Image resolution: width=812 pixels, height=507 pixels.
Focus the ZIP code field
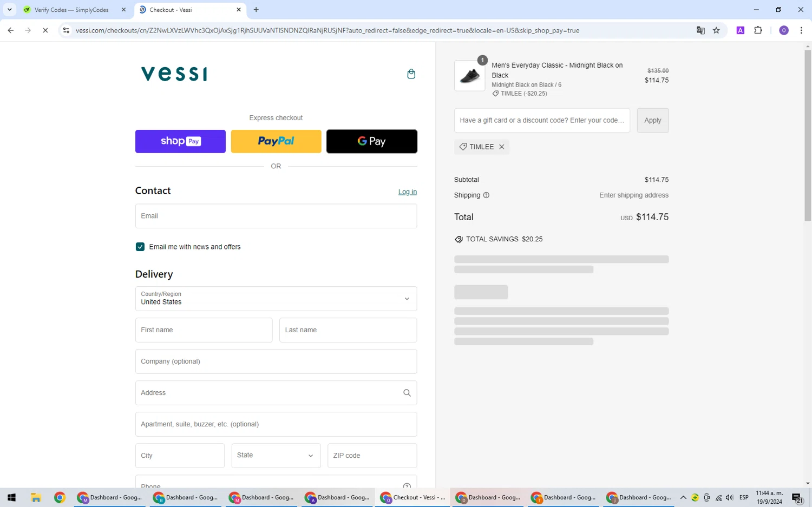tap(372, 456)
